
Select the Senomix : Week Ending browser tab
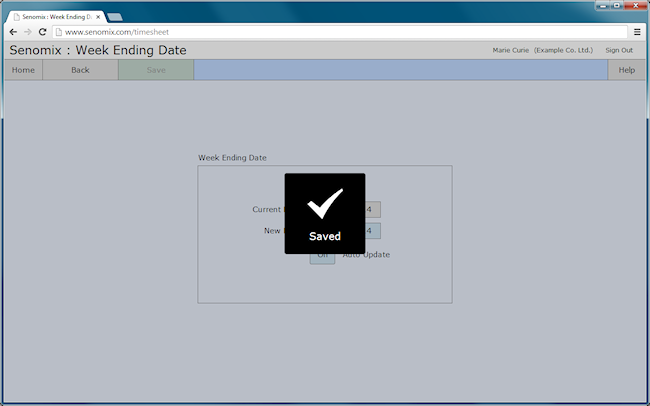[x=56, y=17]
